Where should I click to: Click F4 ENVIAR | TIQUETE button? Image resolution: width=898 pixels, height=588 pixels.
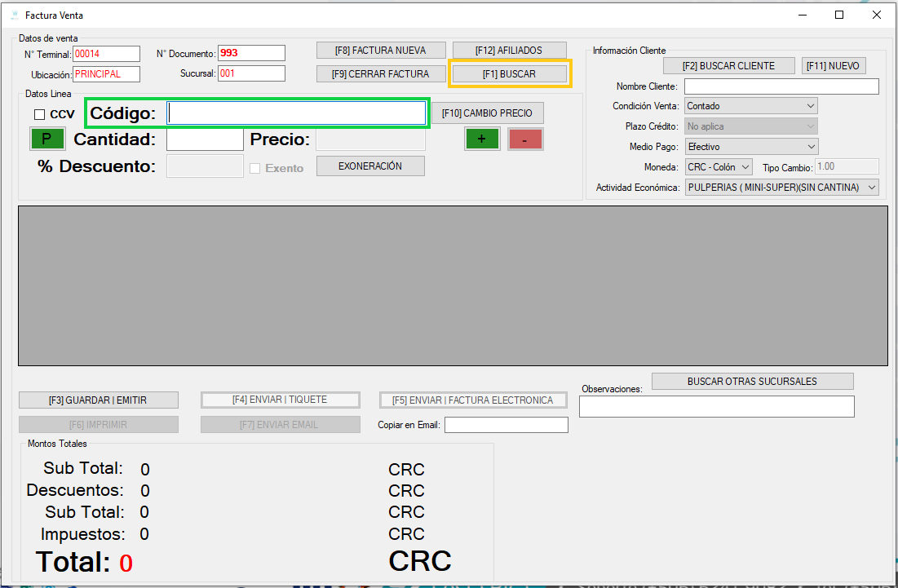(x=280, y=400)
